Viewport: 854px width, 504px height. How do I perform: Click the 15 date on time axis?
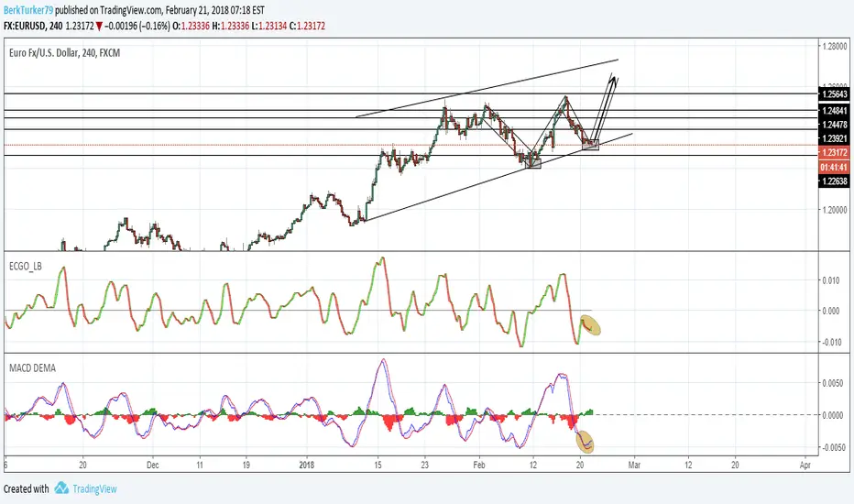coord(378,465)
